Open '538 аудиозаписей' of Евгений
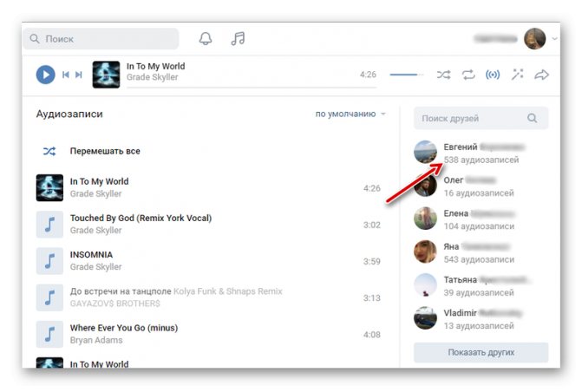 click(481, 160)
